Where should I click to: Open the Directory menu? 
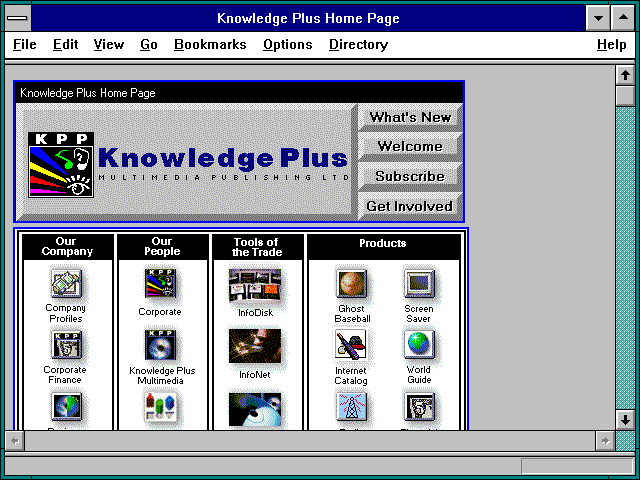[x=358, y=44]
